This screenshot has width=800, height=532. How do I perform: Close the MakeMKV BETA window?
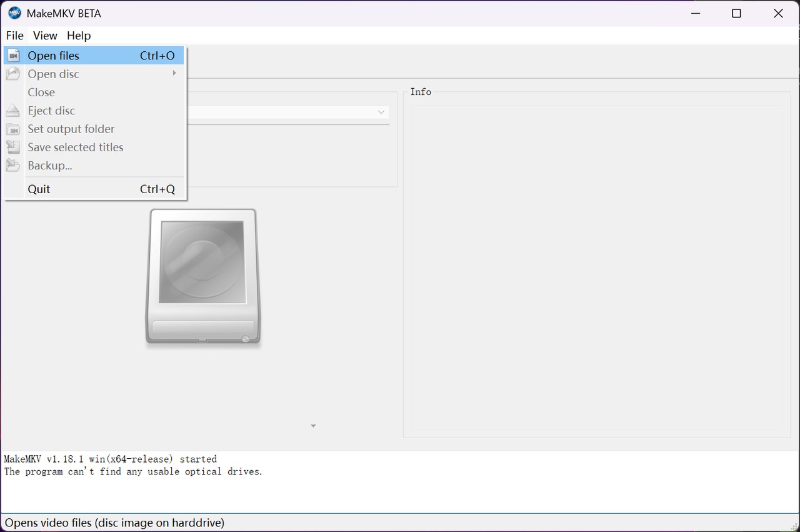pyautogui.click(x=778, y=13)
